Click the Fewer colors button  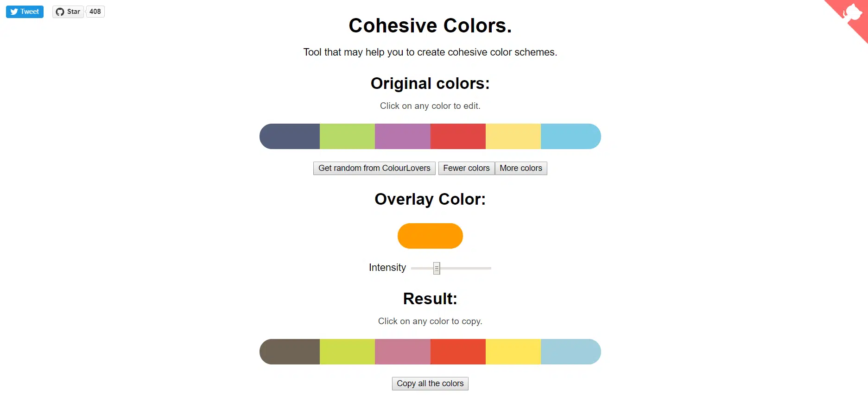(x=466, y=168)
